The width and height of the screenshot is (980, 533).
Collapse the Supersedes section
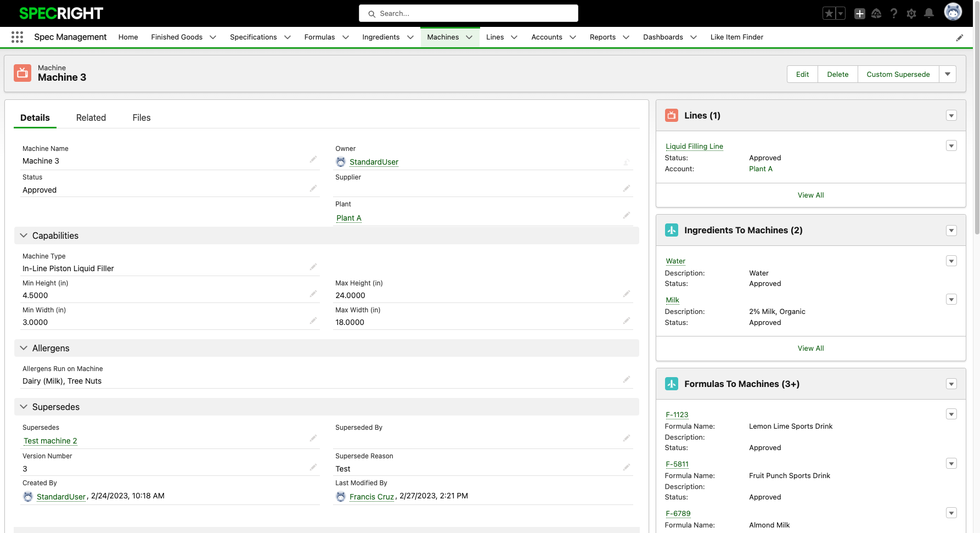(x=24, y=407)
